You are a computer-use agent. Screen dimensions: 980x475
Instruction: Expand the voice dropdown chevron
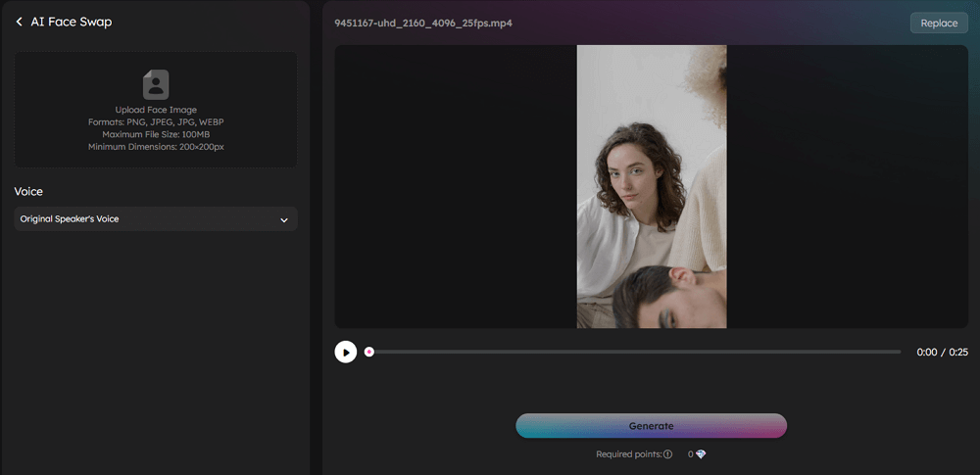[284, 220]
